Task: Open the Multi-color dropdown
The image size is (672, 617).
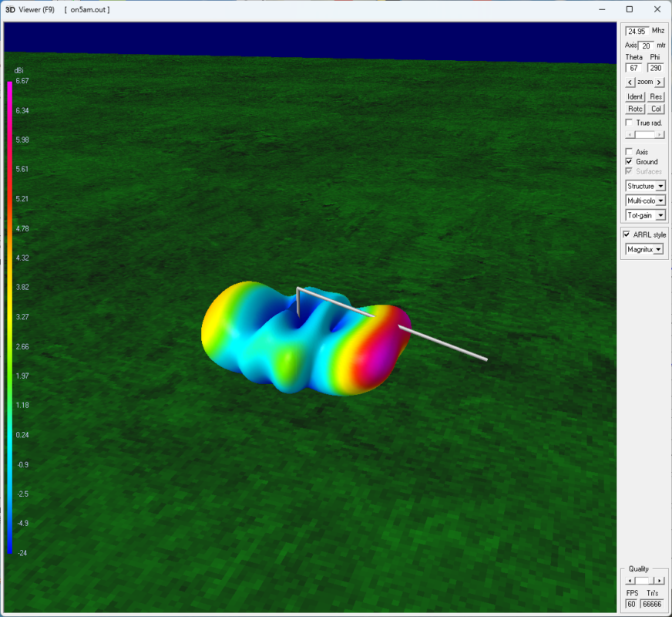Action: 645,201
